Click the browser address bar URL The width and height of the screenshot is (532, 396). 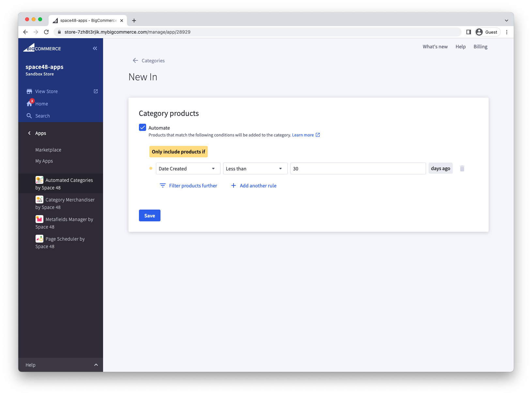(x=128, y=32)
